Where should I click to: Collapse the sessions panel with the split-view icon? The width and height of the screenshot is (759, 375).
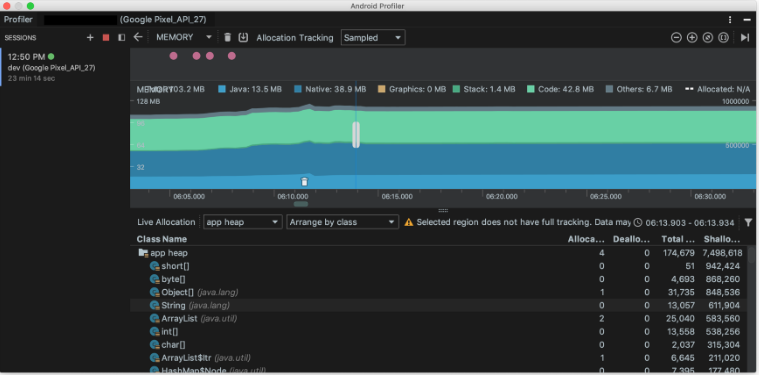coord(121,38)
